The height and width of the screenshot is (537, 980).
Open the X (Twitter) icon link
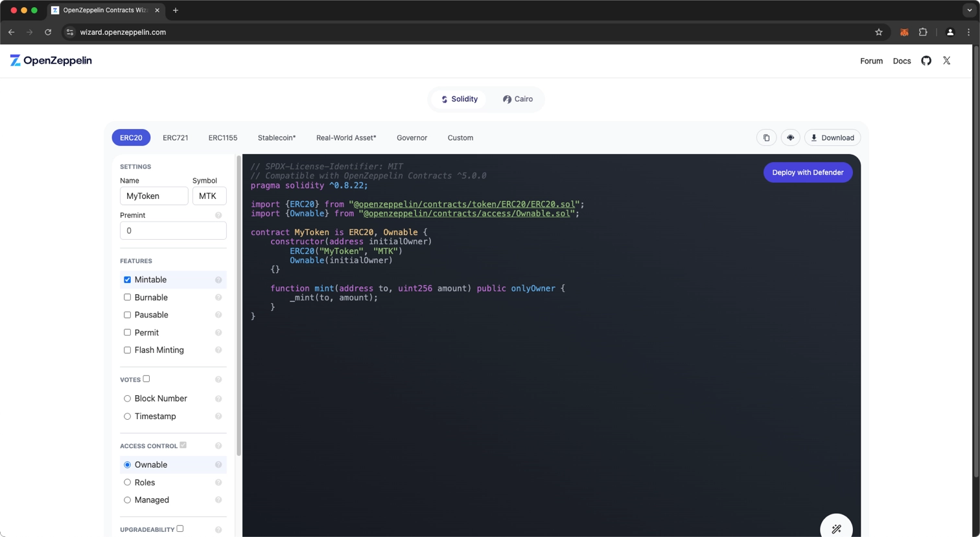tap(947, 60)
